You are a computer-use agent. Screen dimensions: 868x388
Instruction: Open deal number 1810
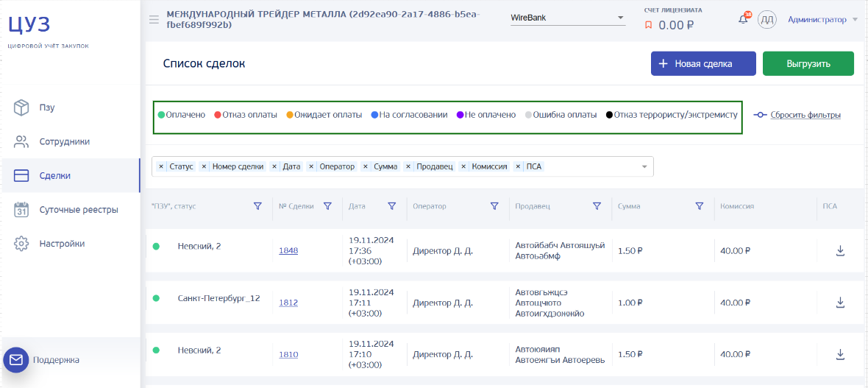coord(288,354)
